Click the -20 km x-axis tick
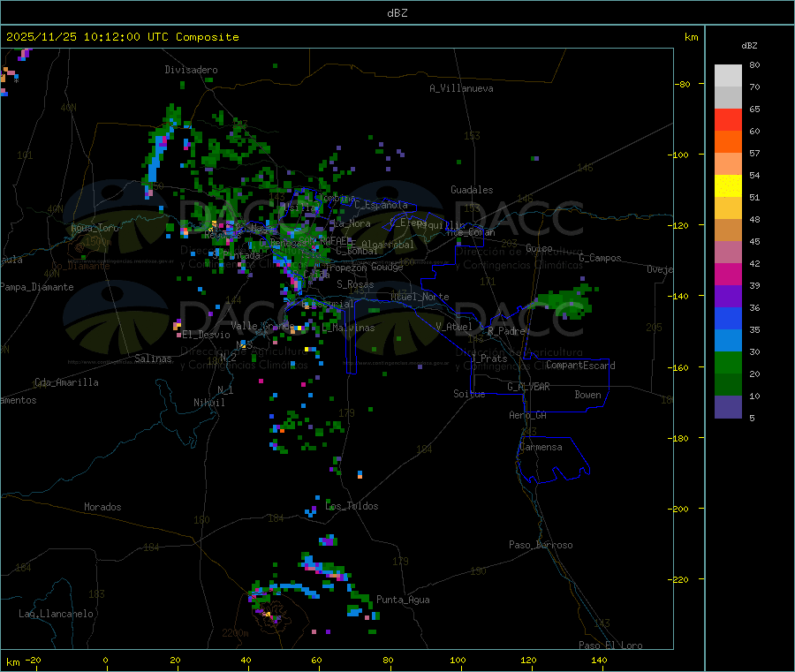 pos(33,660)
